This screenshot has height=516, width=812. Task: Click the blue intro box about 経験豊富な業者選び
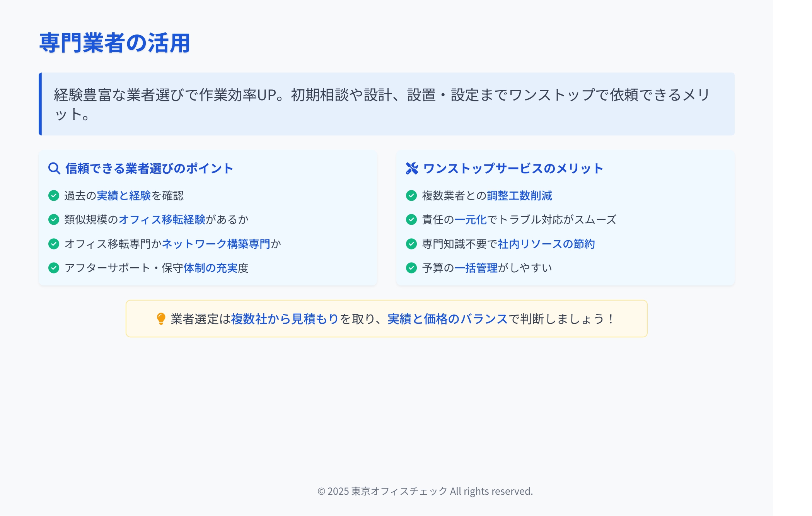point(387,104)
